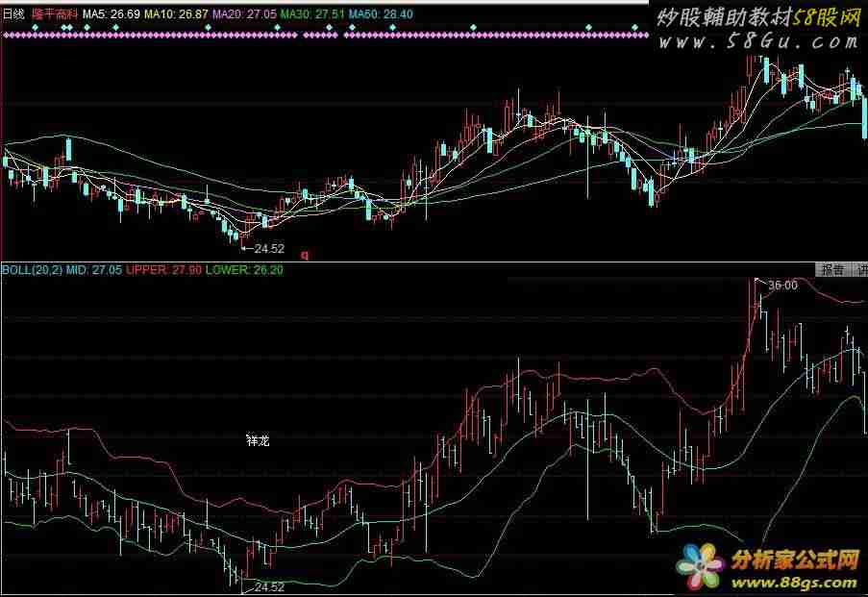Click the MA10 indicator label
The width and height of the screenshot is (868, 597).
(177, 15)
